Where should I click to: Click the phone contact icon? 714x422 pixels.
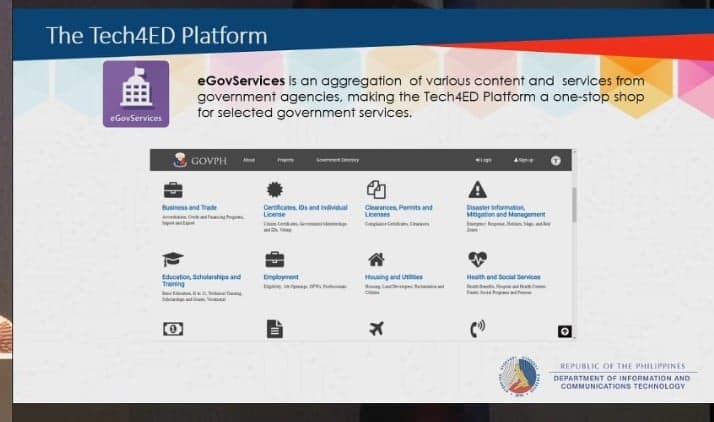click(x=477, y=328)
